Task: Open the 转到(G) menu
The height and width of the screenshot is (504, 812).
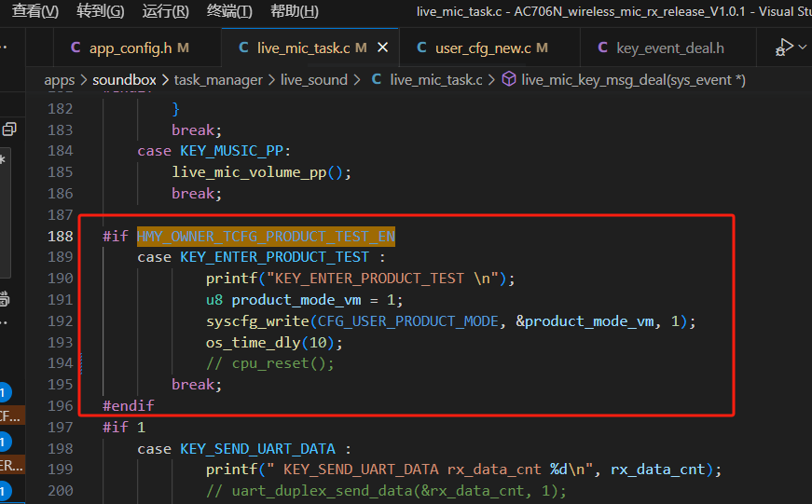Action: (100, 11)
